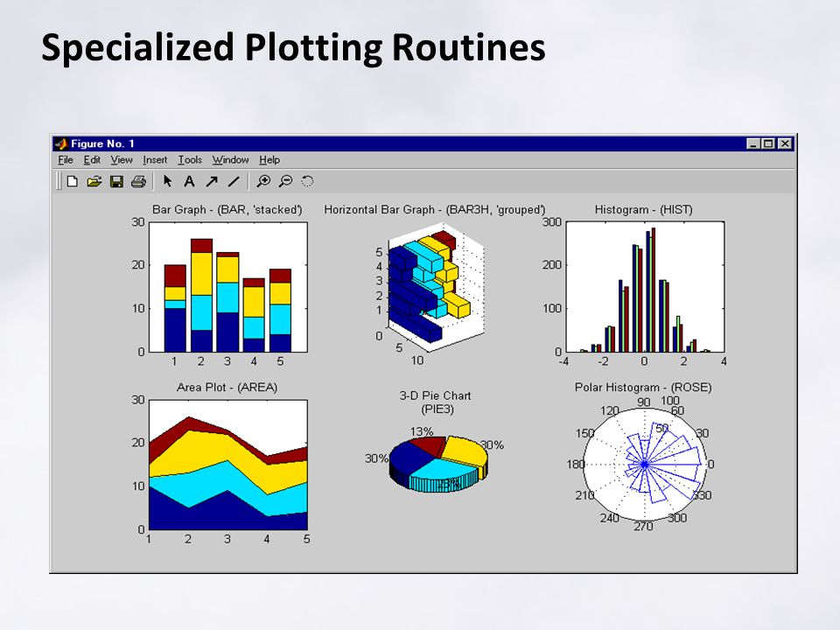Click the 'Horizontal Bar Graph - (BAR3H, 'grouped')' title
The width and height of the screenshot is (840, 630).
click(x=435, y=209)
